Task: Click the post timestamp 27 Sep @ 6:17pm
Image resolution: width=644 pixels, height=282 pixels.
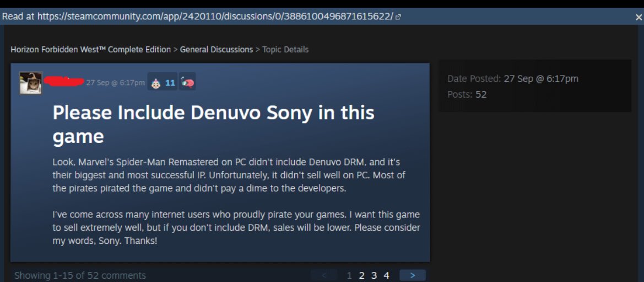Action: tap(115, 83)
